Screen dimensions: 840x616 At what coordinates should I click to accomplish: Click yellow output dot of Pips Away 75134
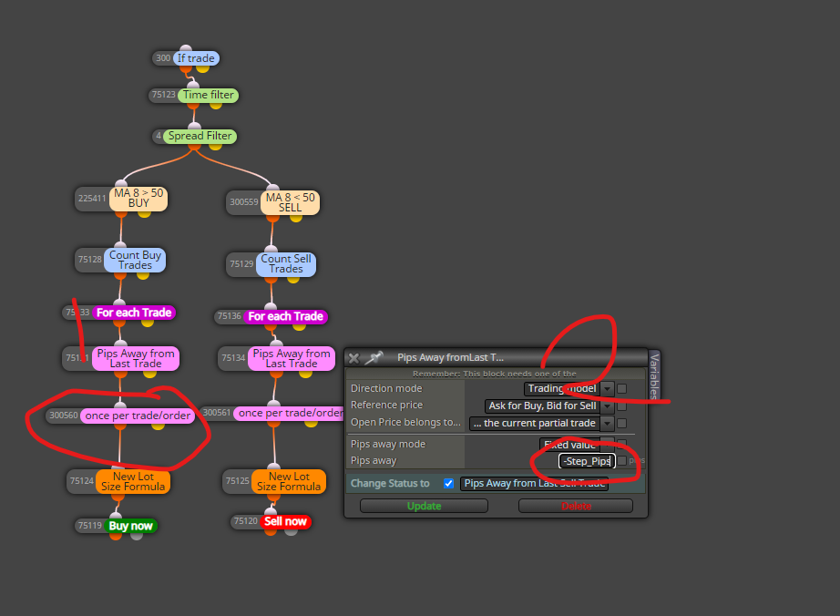305,374
